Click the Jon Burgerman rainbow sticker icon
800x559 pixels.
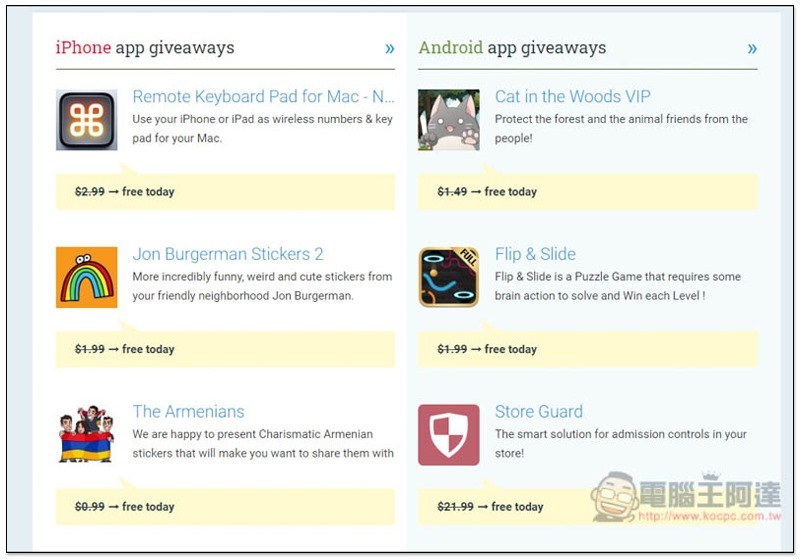tap(87, 277)
